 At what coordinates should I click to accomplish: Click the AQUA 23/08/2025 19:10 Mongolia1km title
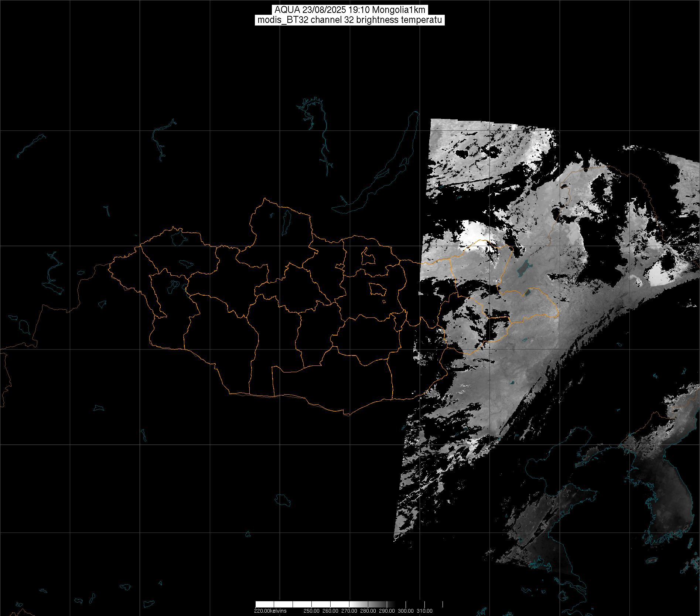pyautogui.click(x=350, y=10)
